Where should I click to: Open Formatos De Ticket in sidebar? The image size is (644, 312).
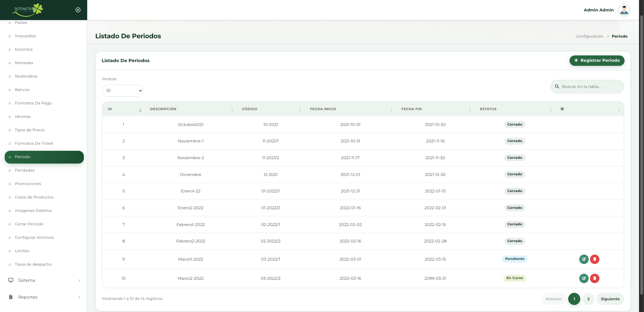[x=34, y=143]
